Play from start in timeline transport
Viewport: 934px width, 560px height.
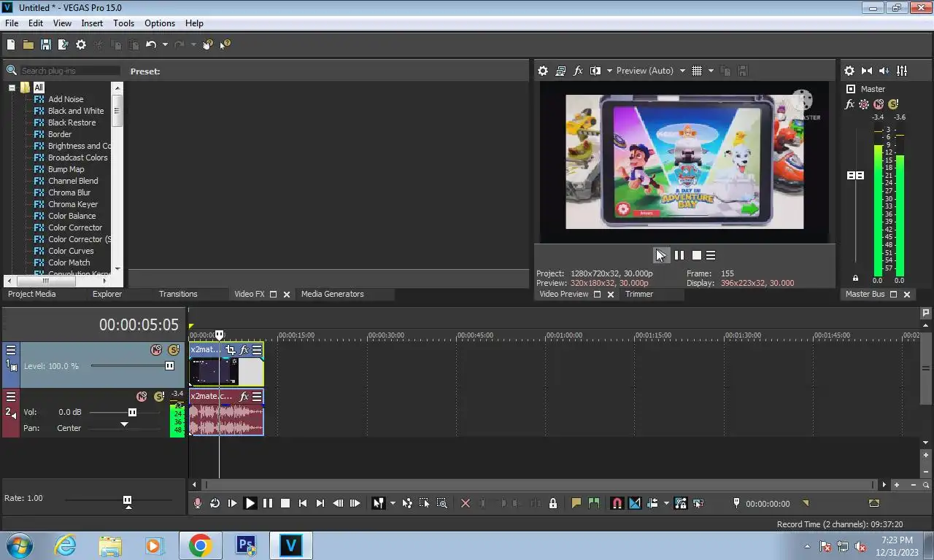point(232,503)
